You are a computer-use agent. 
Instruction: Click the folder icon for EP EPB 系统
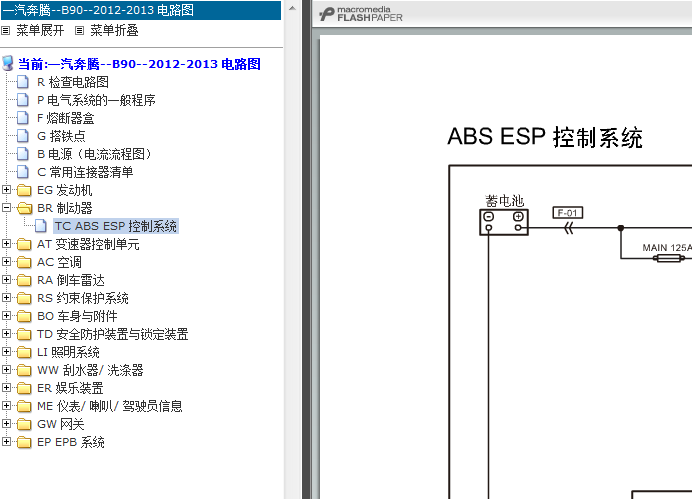(x=24, y=442)
